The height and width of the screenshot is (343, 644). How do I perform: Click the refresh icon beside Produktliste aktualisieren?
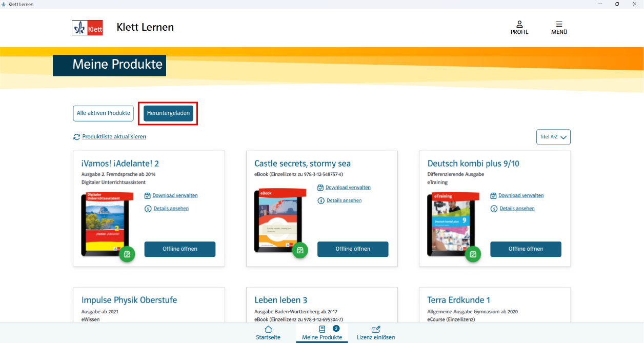[77, 137]
